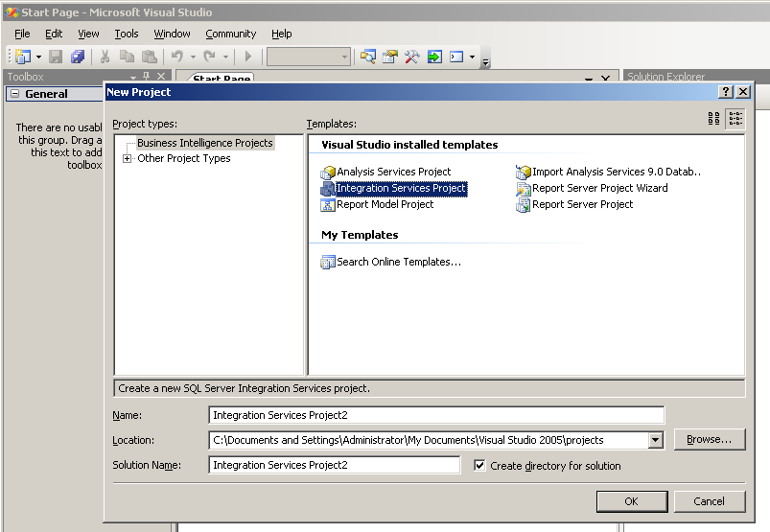This screenshot has width=770, height=532.
Task: Click the Save toolbar icon
Action: pyautogui.click(x=56, y=57)
